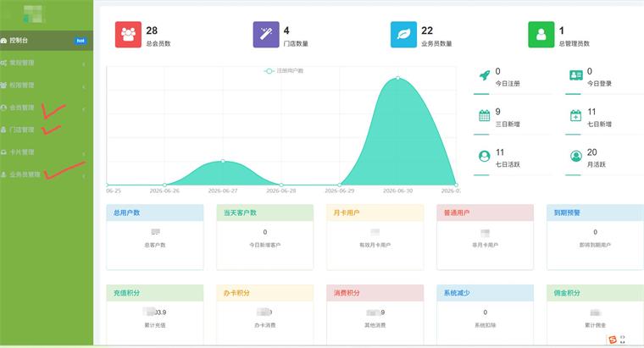Viewport: 644px width, 348px height.
Task: Click the 总管理员数 label
Action: pos(575,43)
